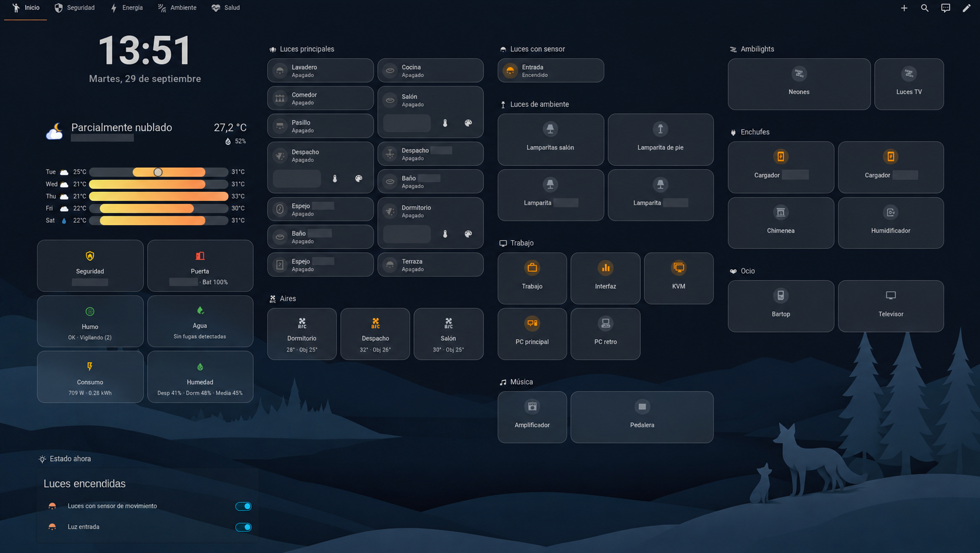980x553 pixels.
Task: Turn on the Lavadero light
Action: [320, 70]
